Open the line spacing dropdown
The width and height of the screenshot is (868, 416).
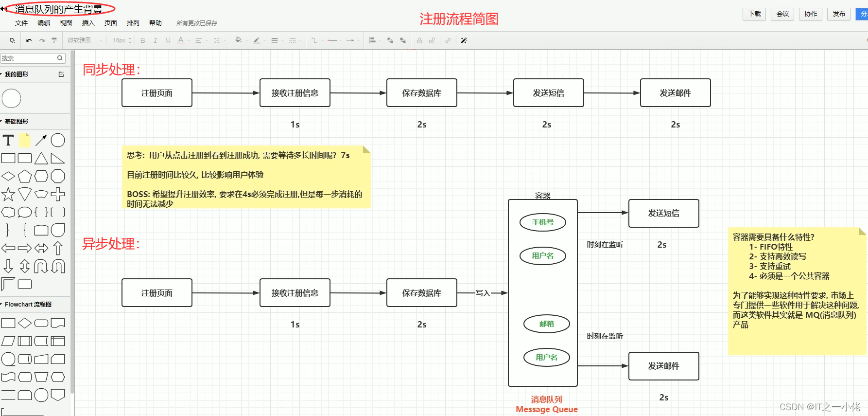click(x=220, y=40)
